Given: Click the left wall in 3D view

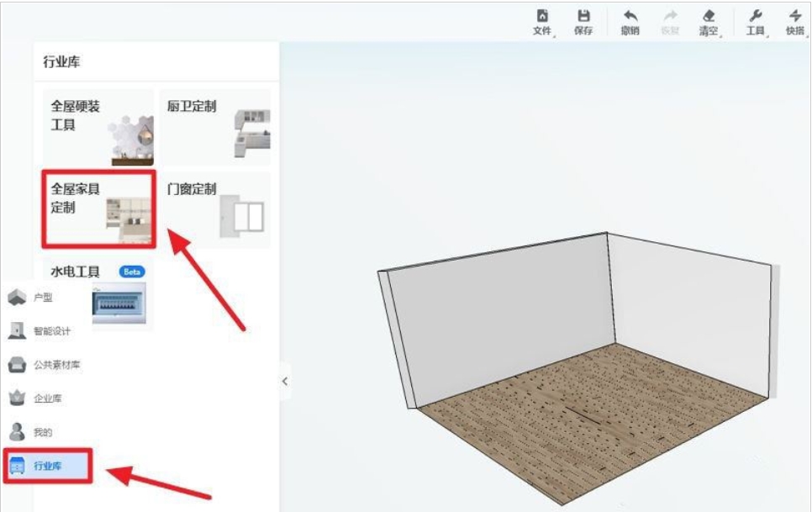Looking at the screenshot, I should pyautogui.click(x=500, y=321).
